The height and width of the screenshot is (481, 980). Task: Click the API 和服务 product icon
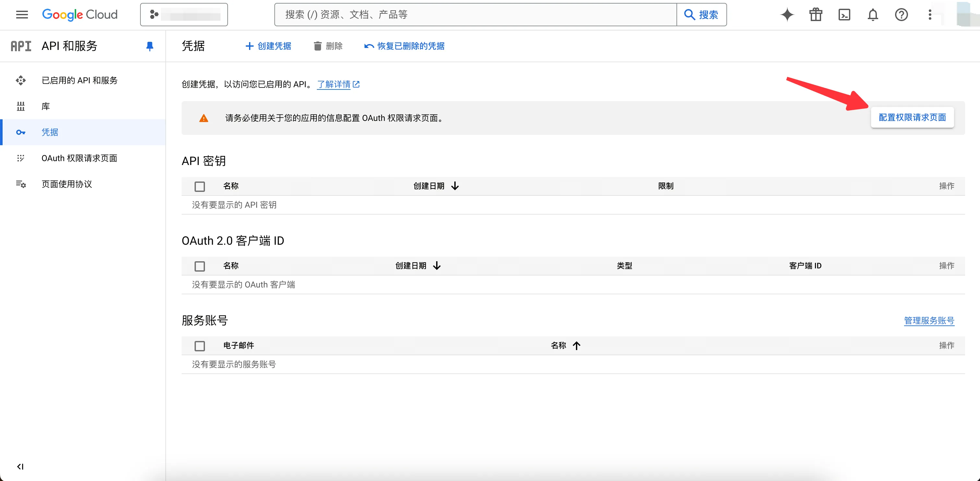(x=21, y=46)
